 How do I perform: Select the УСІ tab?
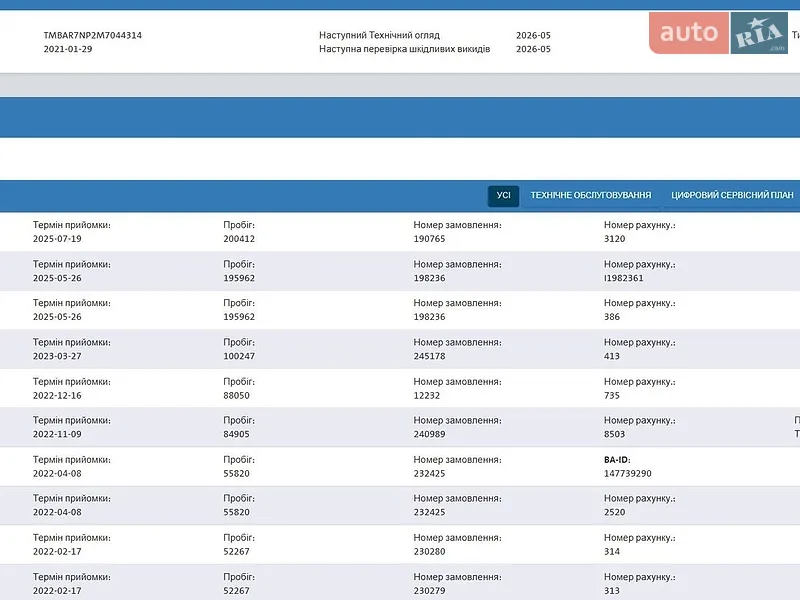point(504,195)
